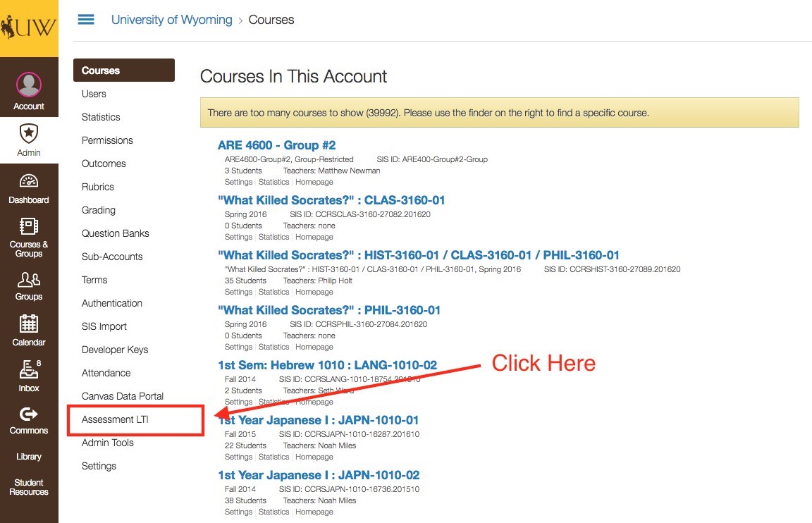812x523 pixels.
Task: Open What Killed Socrates HIST-3160-01 combined course
Action: click(419, 255)
